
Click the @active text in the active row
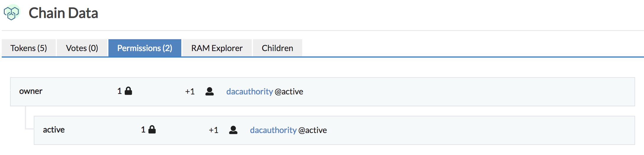coord(313,130)
